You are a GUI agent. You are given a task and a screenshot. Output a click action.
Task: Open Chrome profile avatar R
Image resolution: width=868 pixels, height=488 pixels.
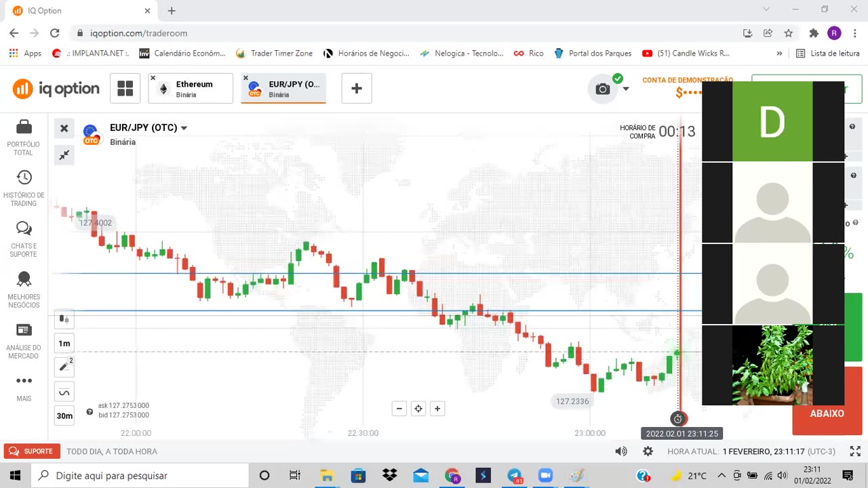click(x=834, y=33)
